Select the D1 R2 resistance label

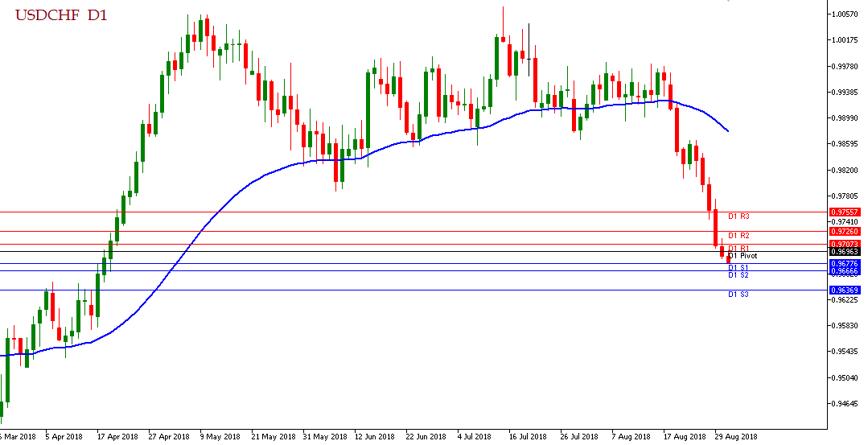click(738, 236)
